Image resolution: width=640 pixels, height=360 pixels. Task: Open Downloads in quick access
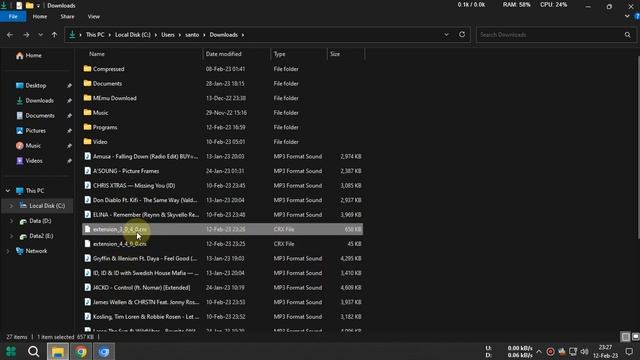(39, 100)
